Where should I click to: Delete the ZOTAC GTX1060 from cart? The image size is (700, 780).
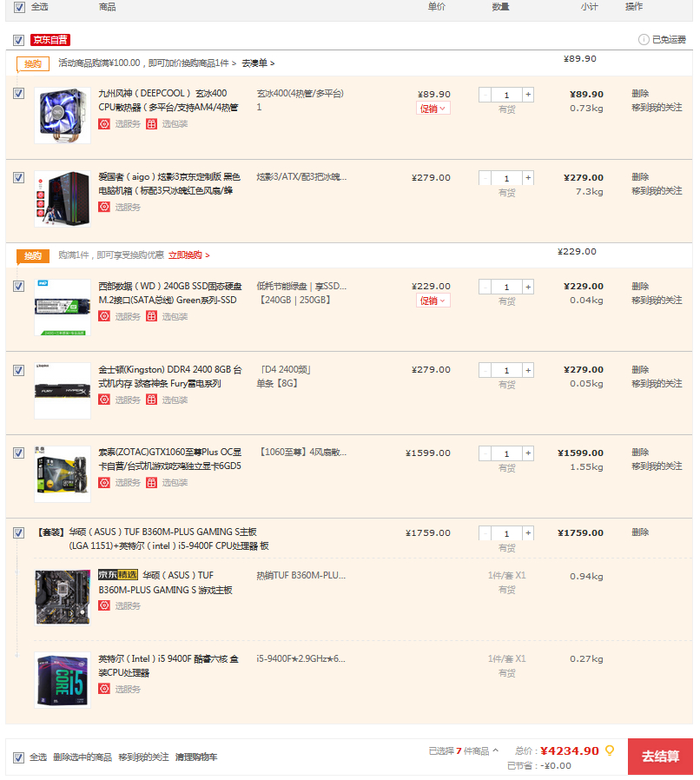(x=640, y=453)
